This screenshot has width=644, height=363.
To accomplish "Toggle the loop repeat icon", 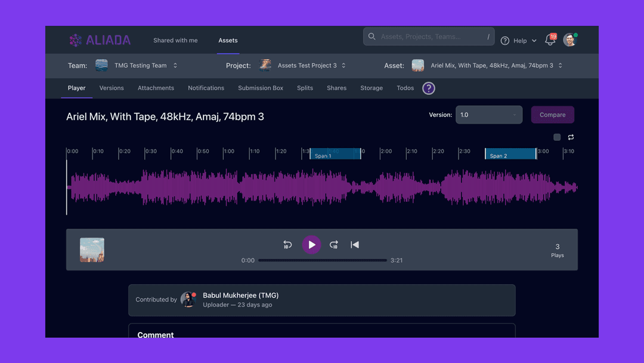I will (x=571, y=137).
